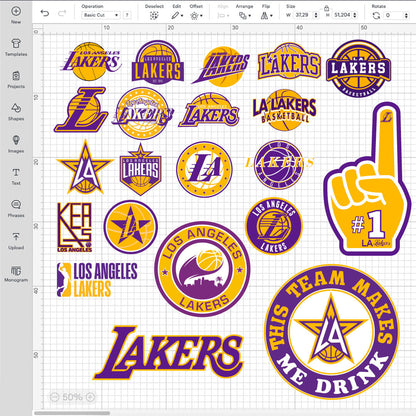416x416 pixels.
Task: Select the LA star logo on left
Action: click(85, 167)
